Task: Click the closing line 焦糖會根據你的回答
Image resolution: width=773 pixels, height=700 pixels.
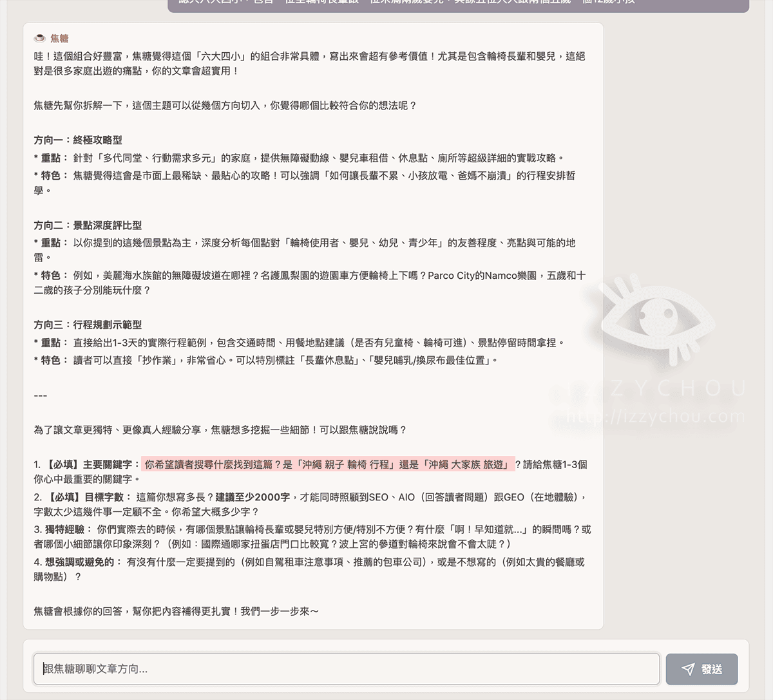Action: click(x=176, y=611)
